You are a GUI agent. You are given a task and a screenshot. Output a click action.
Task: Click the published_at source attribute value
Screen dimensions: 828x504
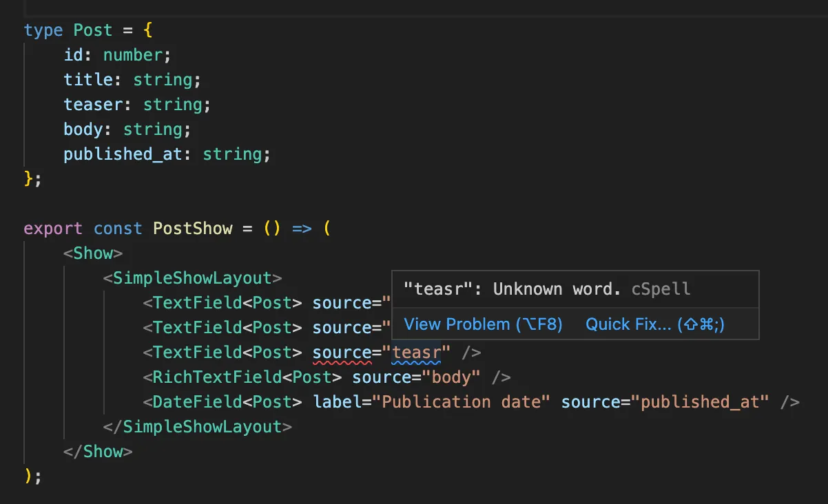tap(703, 401)
